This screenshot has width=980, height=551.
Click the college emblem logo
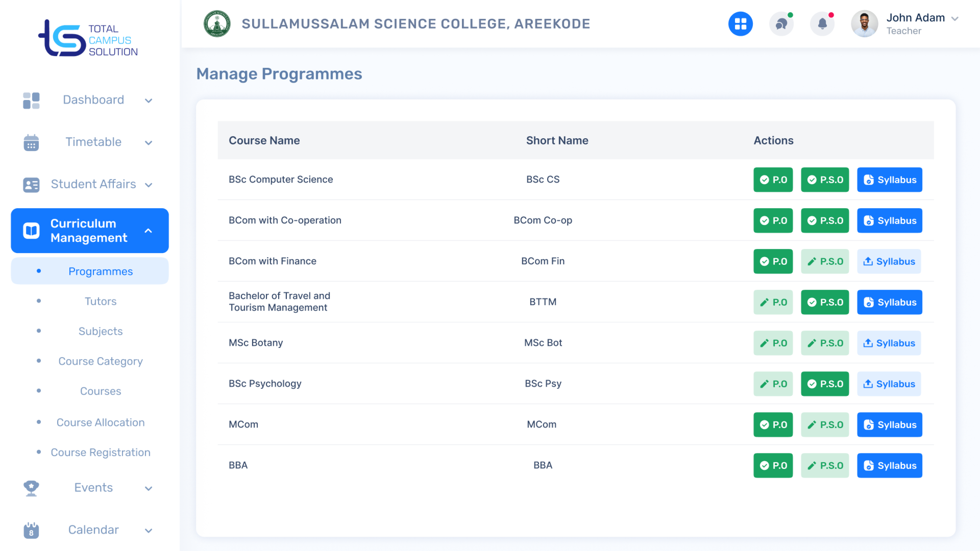(217, 24)
